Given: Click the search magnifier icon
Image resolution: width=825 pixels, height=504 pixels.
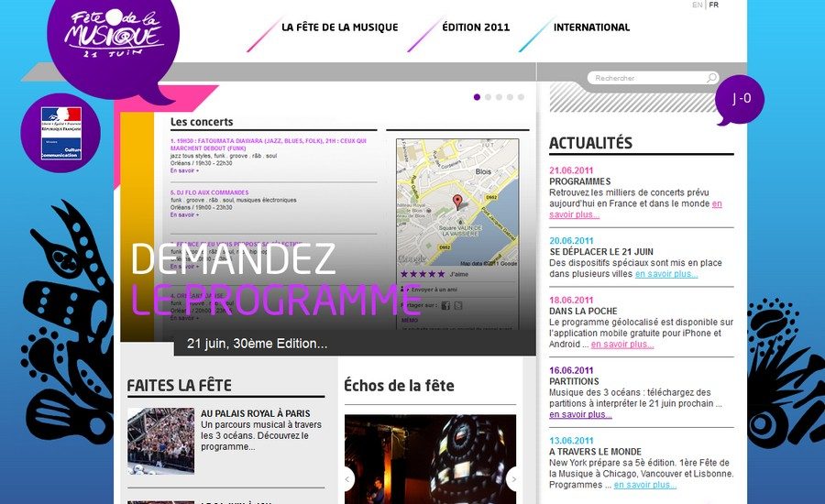Looking at the screenshot, I should click(x=711, y=78).
